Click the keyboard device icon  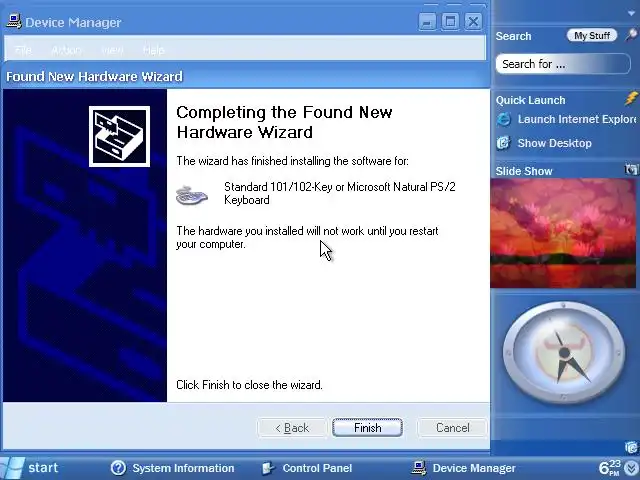coord(192,195)
